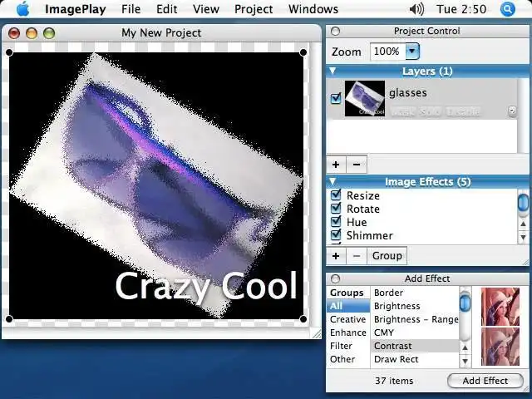Image resolution: width=532 pixels, height=399 pixels.
Task: Open the Windows menu
Action: [313, 9]
